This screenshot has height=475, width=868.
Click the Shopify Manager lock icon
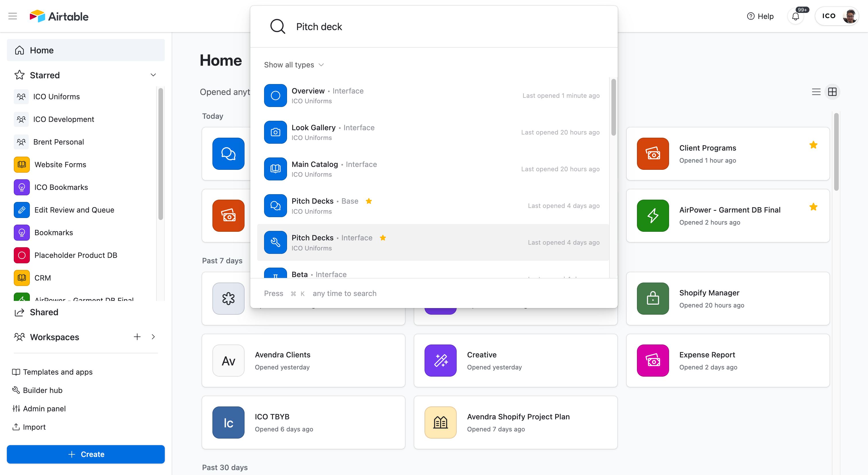click(652, 299)
